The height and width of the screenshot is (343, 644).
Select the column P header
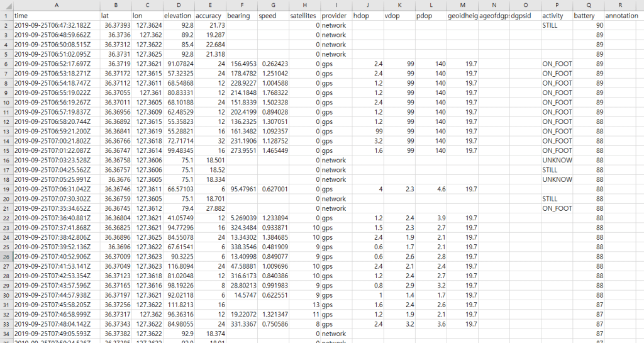click(557, 5)
